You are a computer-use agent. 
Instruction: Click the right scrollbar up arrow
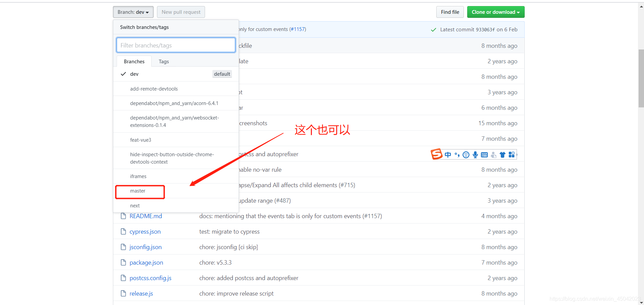[641, 6]
